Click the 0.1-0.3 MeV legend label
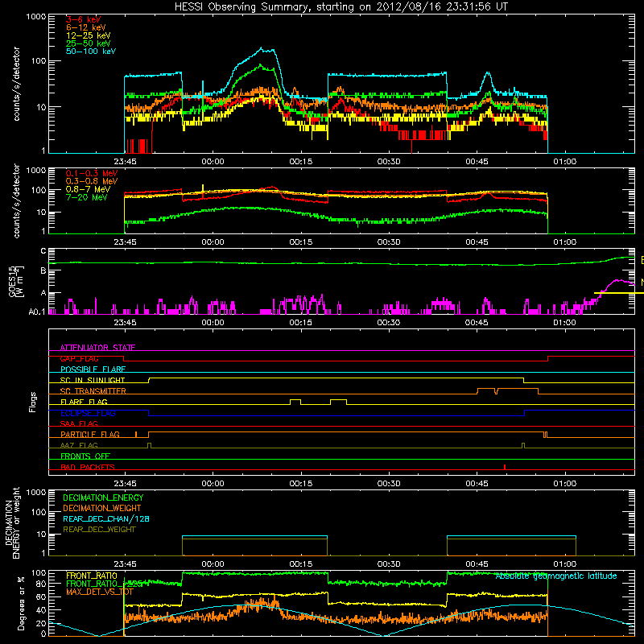 92,173
